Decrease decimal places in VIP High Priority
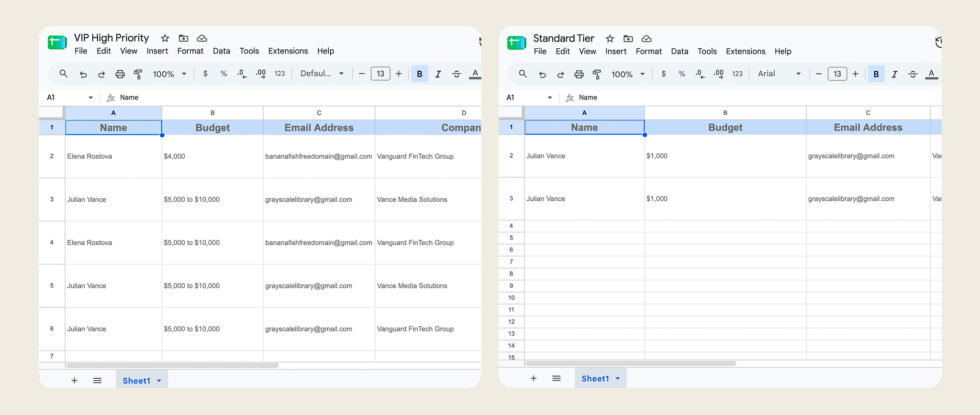 [x=242, y=74]
